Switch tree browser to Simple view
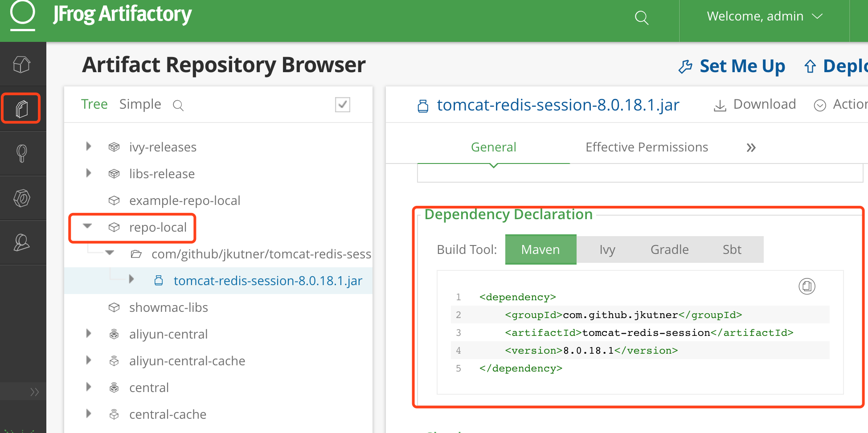This screenshot has height=433, width=868. [x=140, y=104]
